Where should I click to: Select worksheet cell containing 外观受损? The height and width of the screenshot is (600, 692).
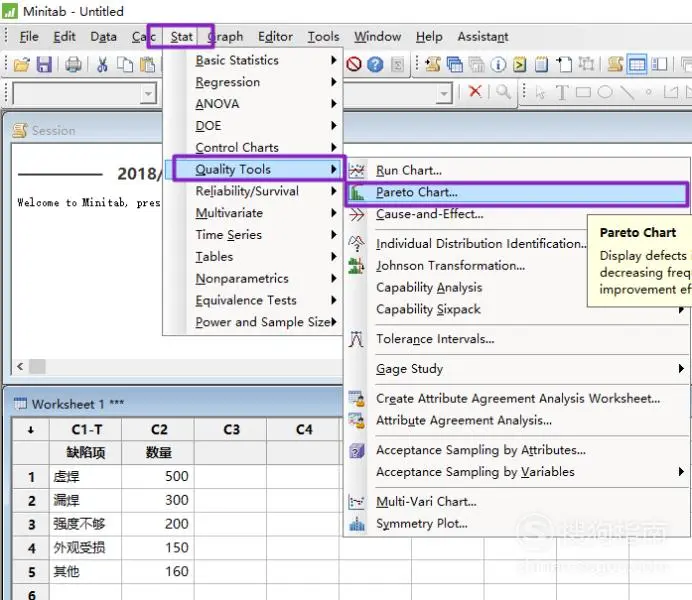pos(86,548)
